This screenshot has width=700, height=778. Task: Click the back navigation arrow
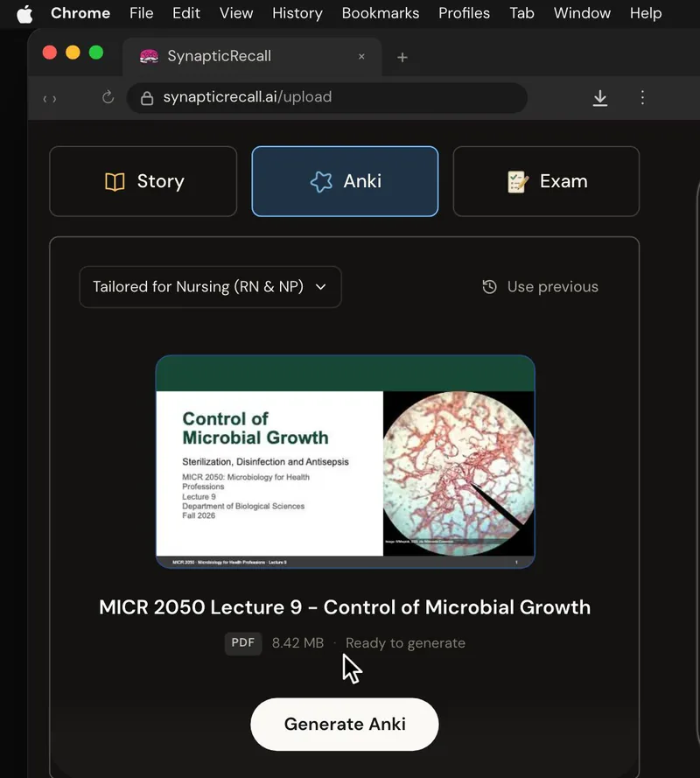click(x=45, y=99)
